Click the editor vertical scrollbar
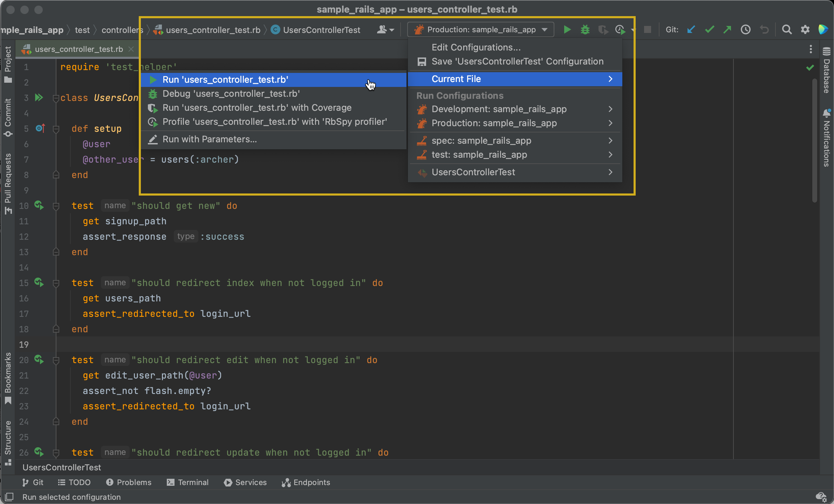 point(814,140)
